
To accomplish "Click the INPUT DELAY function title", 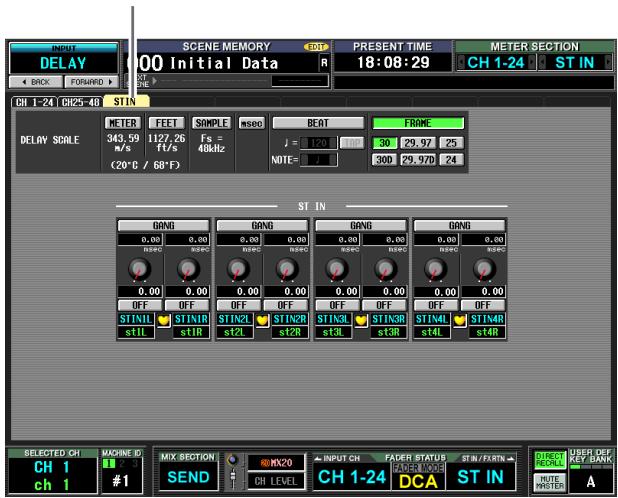I will [63, 58].
